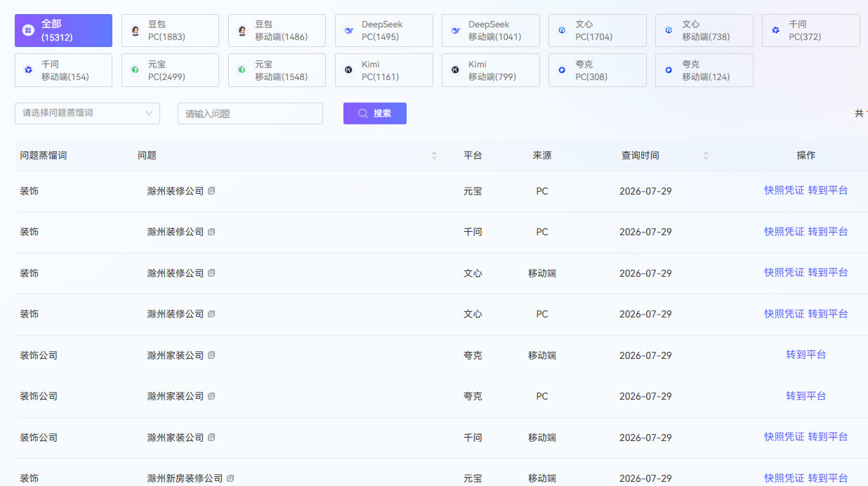The width and height of the screenshot is (868, 486).
Task: Sort table by the 问题 column arrows
Action: pos(434,155)
